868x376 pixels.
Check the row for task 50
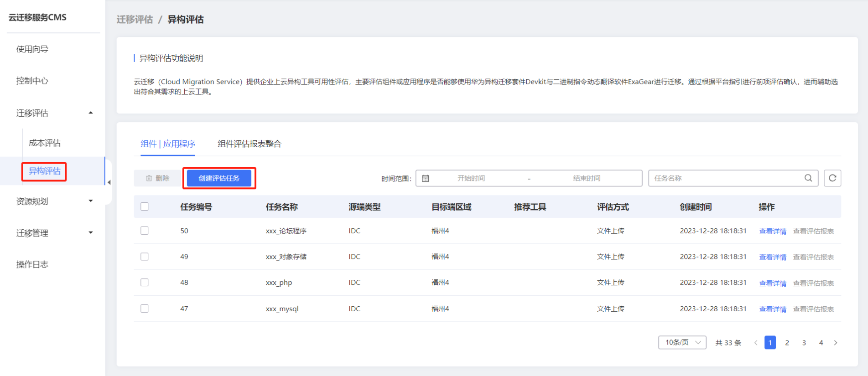(x=145, y=231)
